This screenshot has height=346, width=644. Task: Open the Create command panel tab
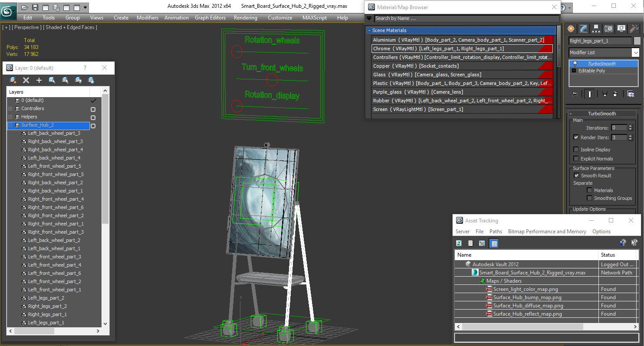(x=571, y=29)
